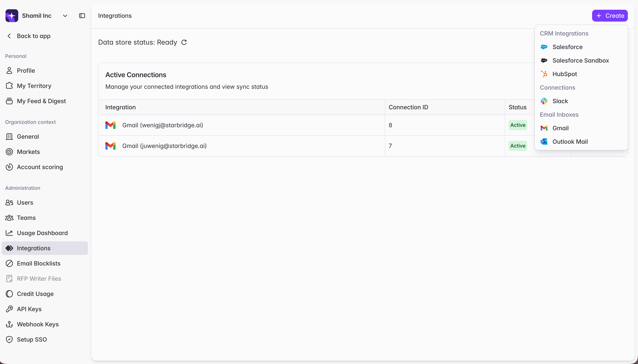Click Active status badge for connection 8
638x364 pixels.
point(518,125)
